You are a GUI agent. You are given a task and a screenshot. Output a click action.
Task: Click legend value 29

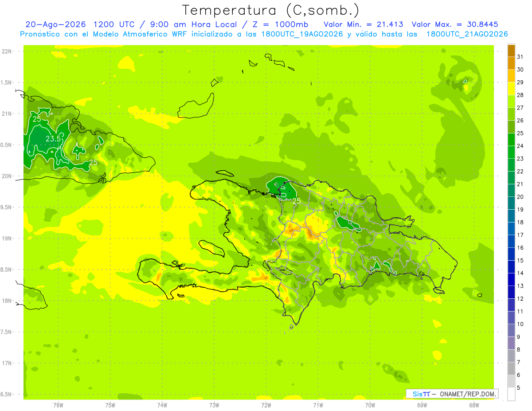pos(520,82)
